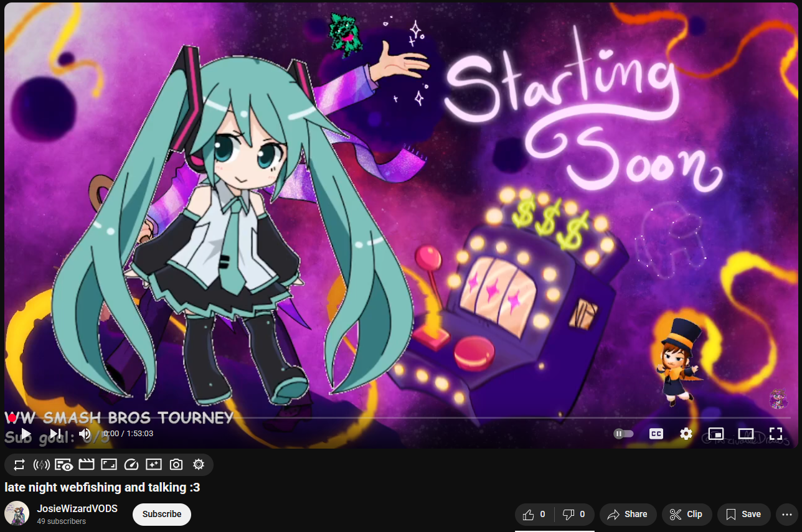
Task: Subscribe to JosieWizardVODS
Action: [162, 515]
